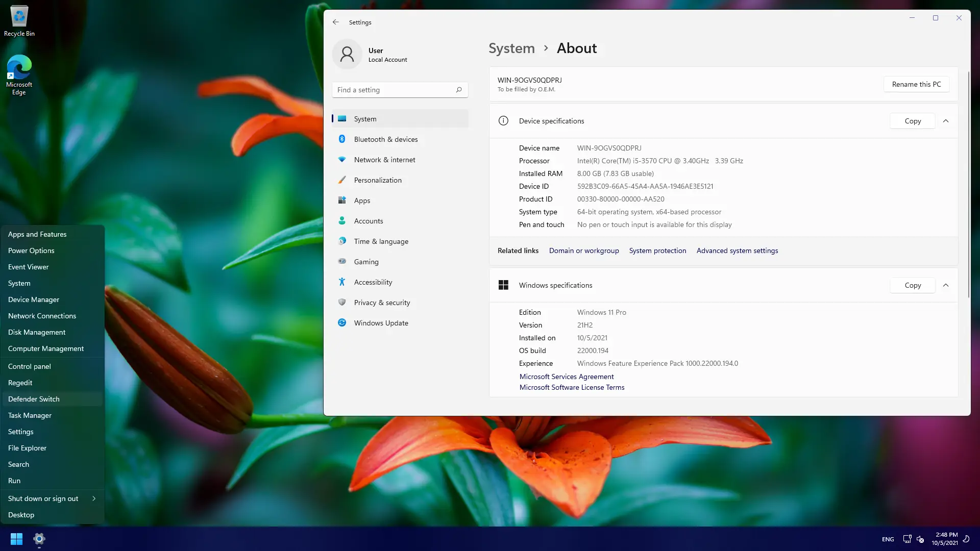
Task: Open Windows Update sync icon
Action: click(342, 322)
